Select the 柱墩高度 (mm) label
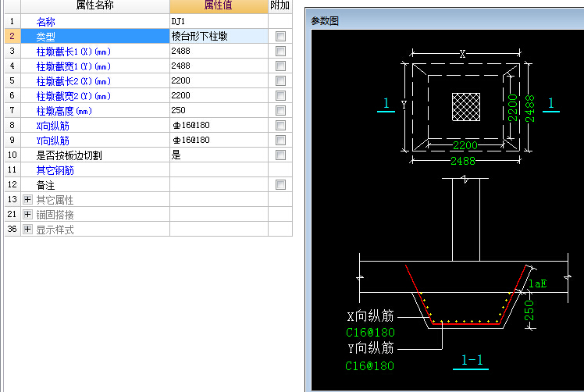 click(x=64, y=111)
